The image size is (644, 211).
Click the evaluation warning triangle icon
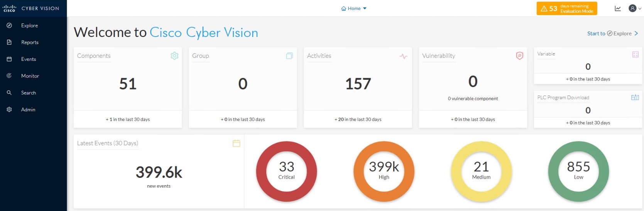coord(544,8)
